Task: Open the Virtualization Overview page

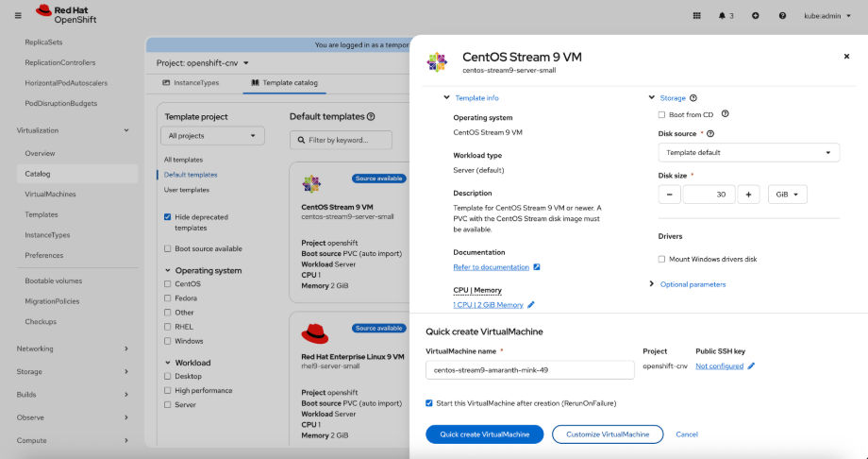Action: click(40, 154)
